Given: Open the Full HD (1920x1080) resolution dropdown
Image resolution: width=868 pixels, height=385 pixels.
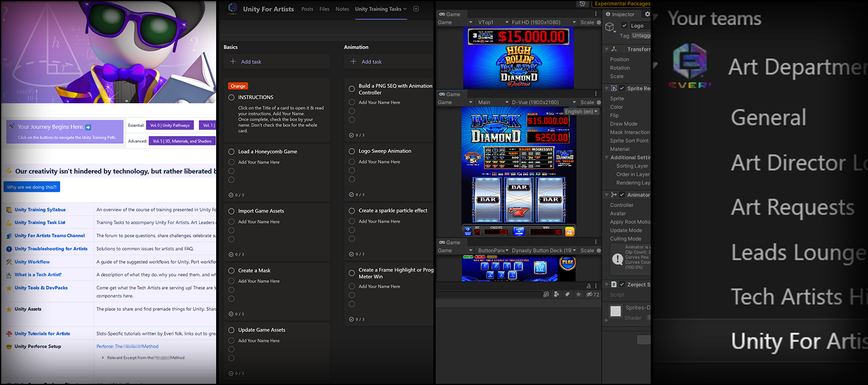Looking at the screenshot, I should point(543,22).
